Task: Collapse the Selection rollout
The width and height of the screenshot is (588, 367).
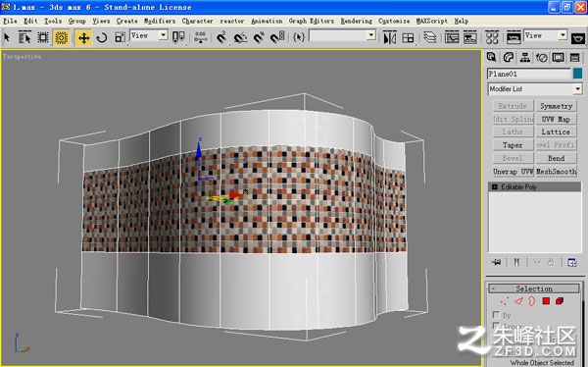Action: [x=534, y=288]
